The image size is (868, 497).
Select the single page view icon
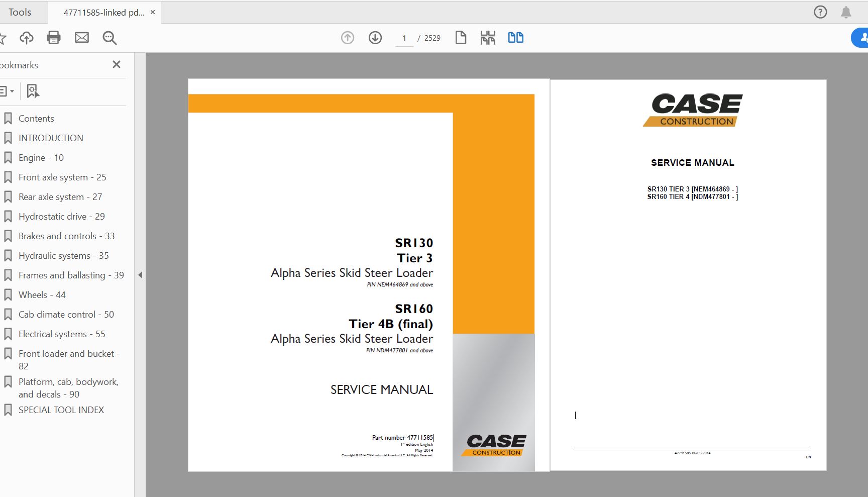[x=461, y=38]
